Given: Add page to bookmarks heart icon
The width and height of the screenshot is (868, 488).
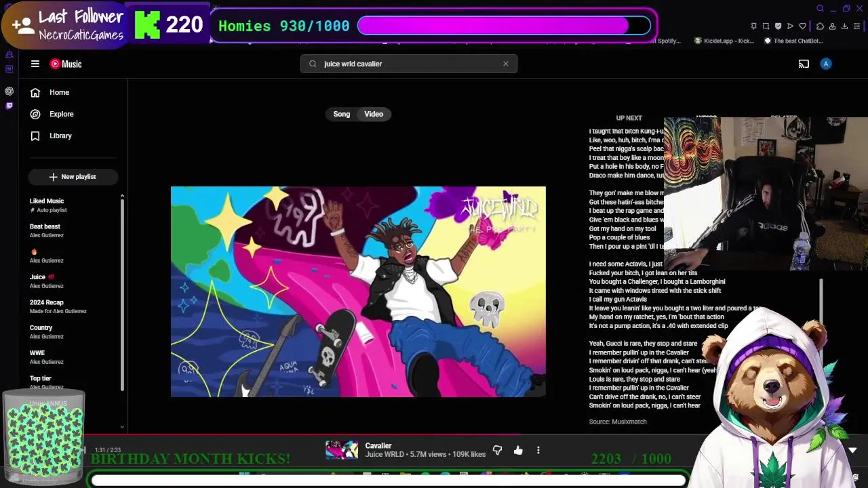Looking at the screenshot, I should [803, 26].
